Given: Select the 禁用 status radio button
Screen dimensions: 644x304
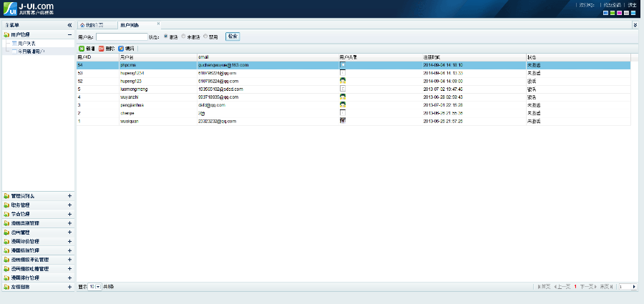Looking at the screenshot, I should tap(205, 36).
